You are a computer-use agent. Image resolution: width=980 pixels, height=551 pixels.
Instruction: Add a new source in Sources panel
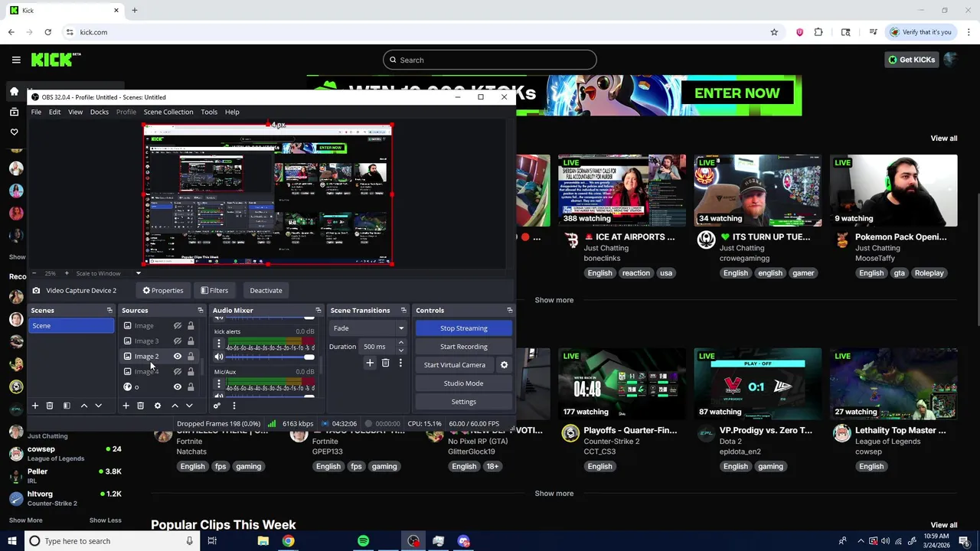tap(126, 406)
